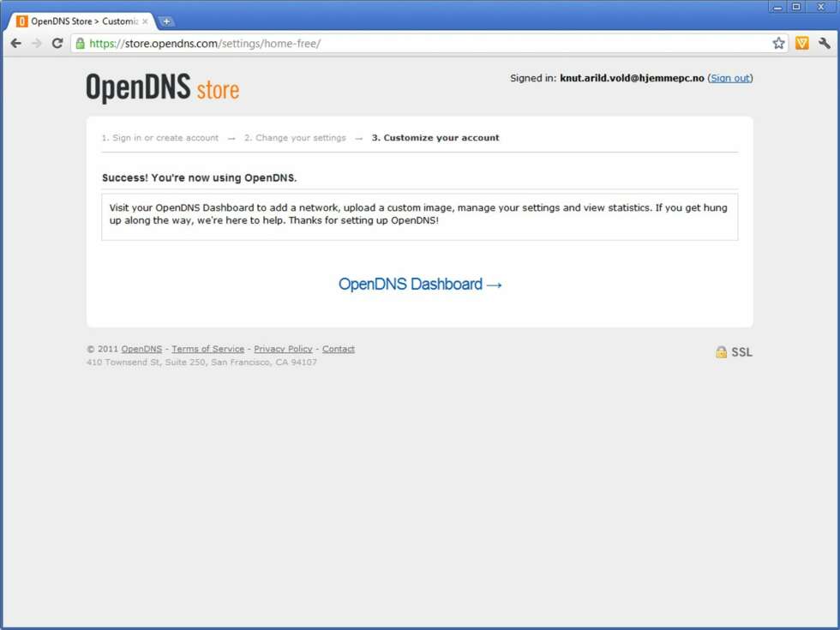This screenshot has width=840, height=630.
Task: Open Terms of Service
Action: pos(207,349)
